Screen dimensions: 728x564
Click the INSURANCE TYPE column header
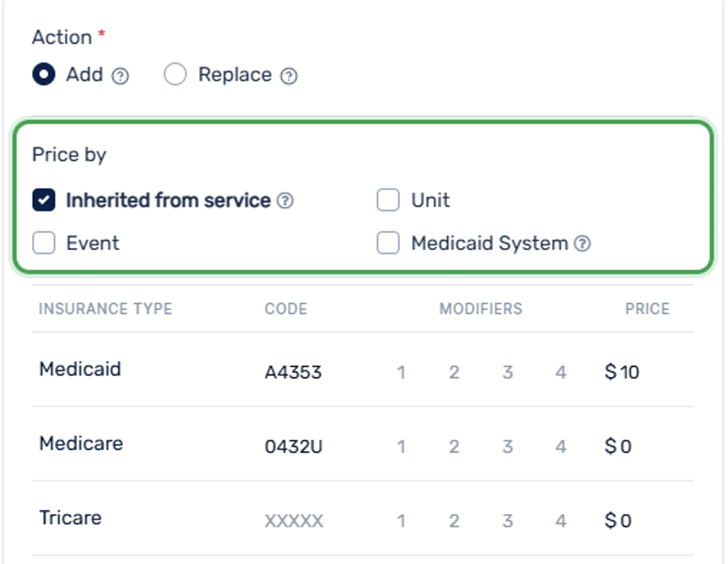(105, 309)
